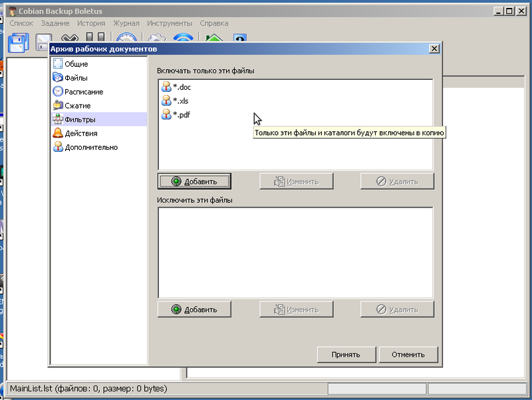Select the *.xls filter entry
The image size is (532, 400).
coord(181,101)
